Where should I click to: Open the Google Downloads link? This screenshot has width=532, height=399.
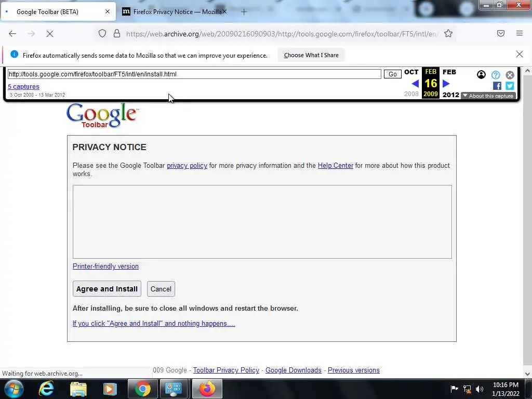click(293, 370)
